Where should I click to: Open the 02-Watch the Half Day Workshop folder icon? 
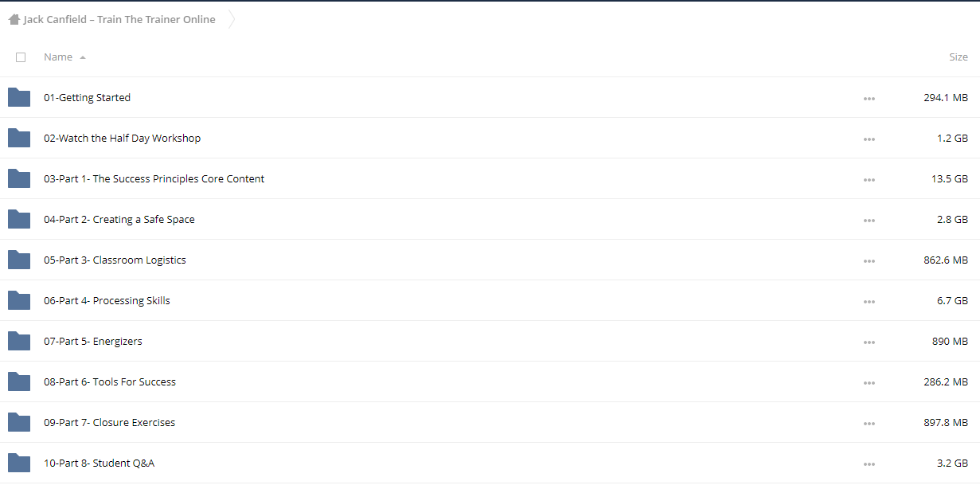click(x=19, y=138)
